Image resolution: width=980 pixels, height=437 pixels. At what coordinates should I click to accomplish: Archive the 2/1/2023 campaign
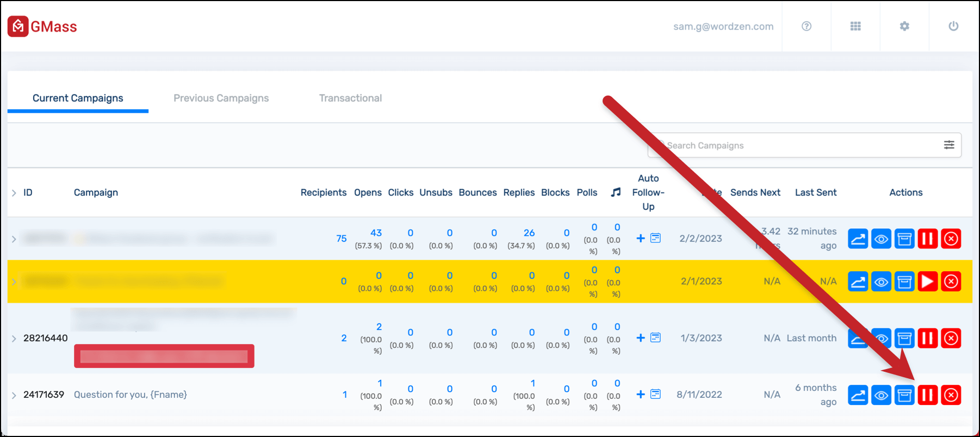coord(904,282)
